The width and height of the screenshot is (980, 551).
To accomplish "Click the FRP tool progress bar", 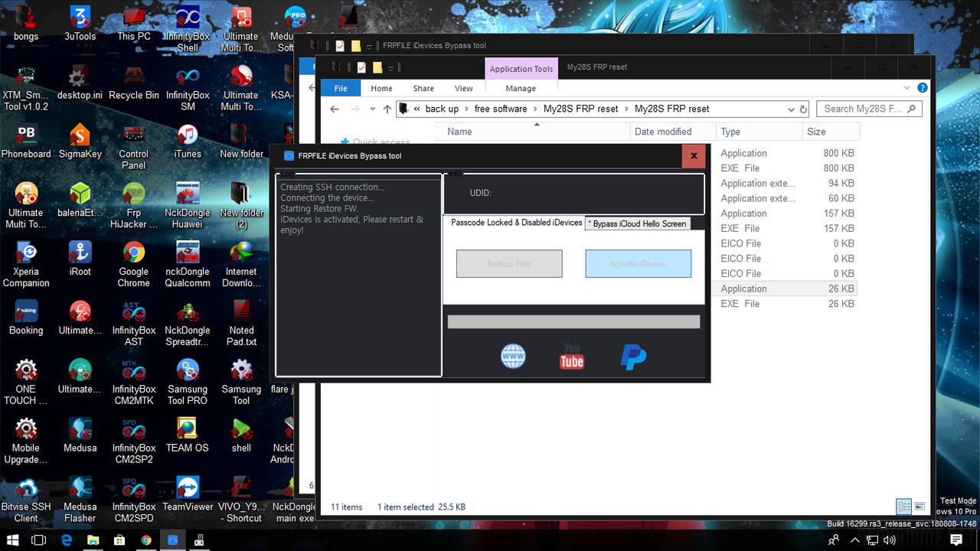I will tap(573, 321).
